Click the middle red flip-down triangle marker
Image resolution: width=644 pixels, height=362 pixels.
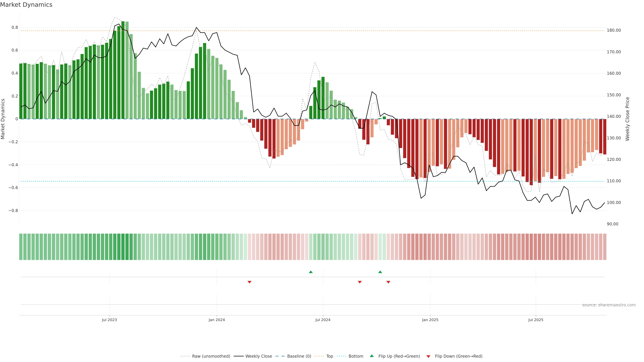click(360, 282)
